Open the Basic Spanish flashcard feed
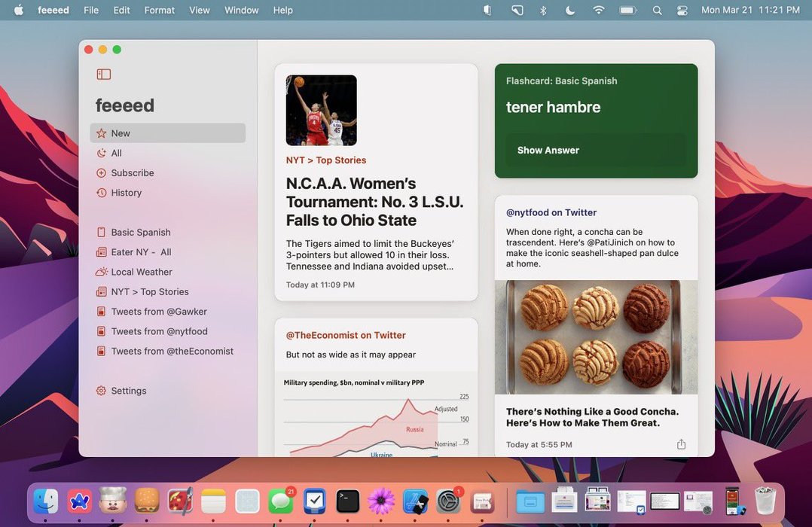812x527 pixels. pyautogui.click(x=140, y=233)
